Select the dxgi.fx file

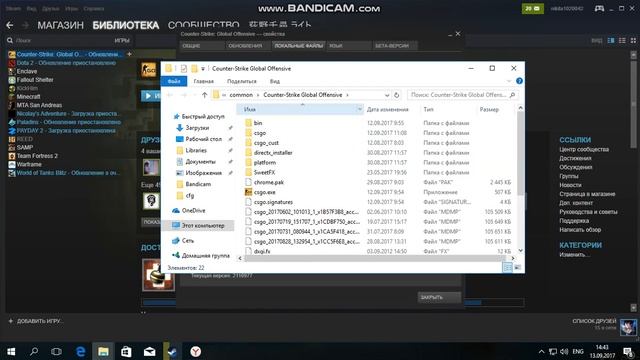pyautogui.click(x=262, y=251)
